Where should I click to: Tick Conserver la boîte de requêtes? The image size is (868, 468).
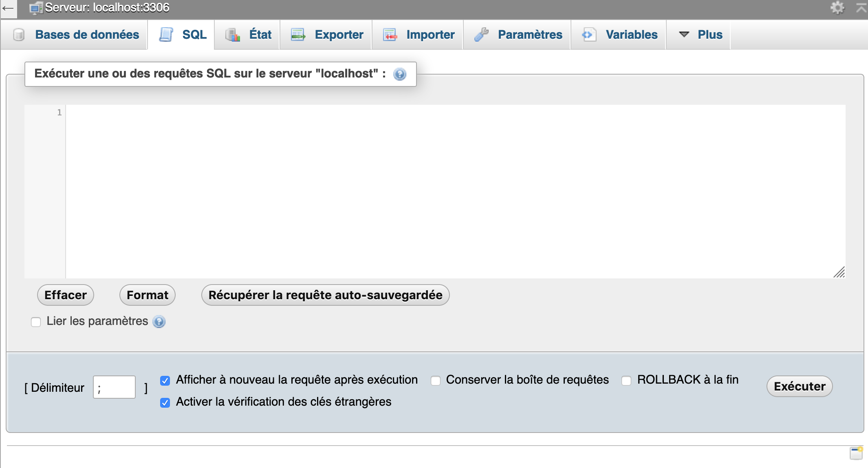click(436, 380)
